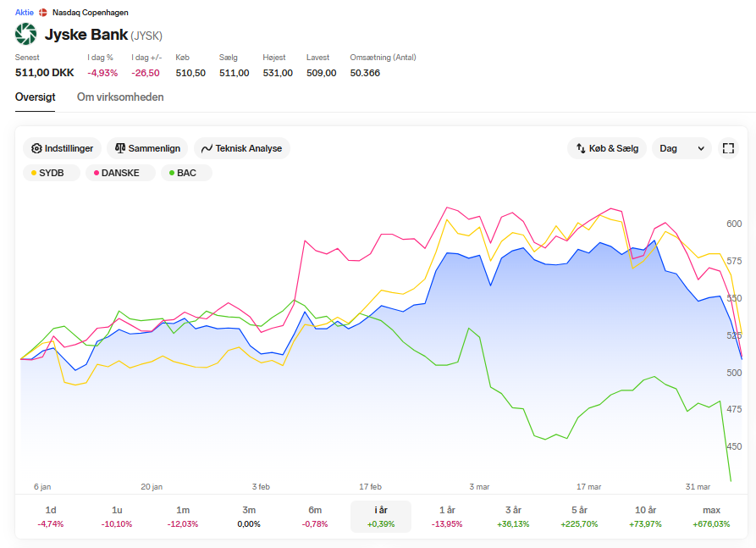Toggle the DANSKE comparison chip
This screenshot has width=756, height=548.
[120, 173]
